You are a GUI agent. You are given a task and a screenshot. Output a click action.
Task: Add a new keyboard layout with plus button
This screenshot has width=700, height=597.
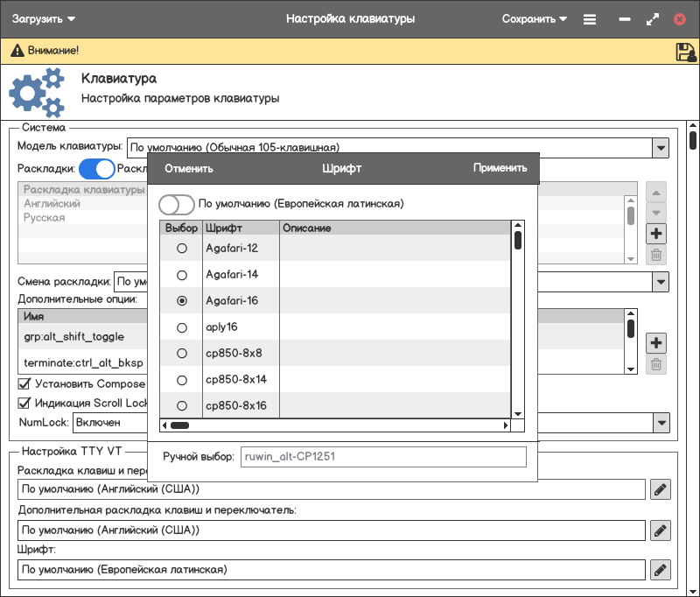pyautogui.click(x=656, y=234)
